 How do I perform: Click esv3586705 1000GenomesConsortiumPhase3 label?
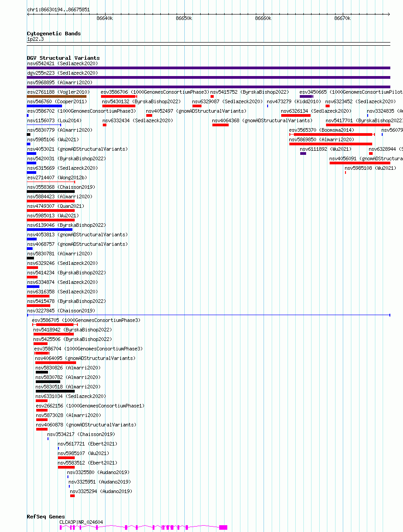point(86,320)
